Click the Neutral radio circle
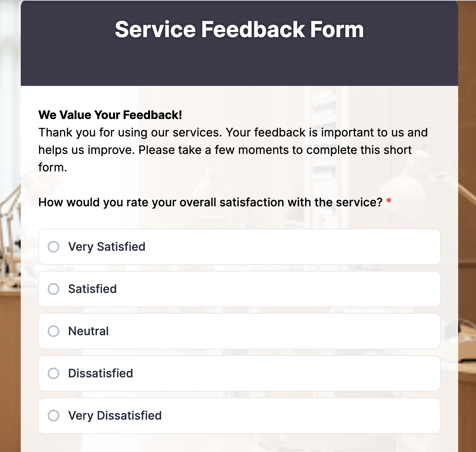 [x=53, y=331]
